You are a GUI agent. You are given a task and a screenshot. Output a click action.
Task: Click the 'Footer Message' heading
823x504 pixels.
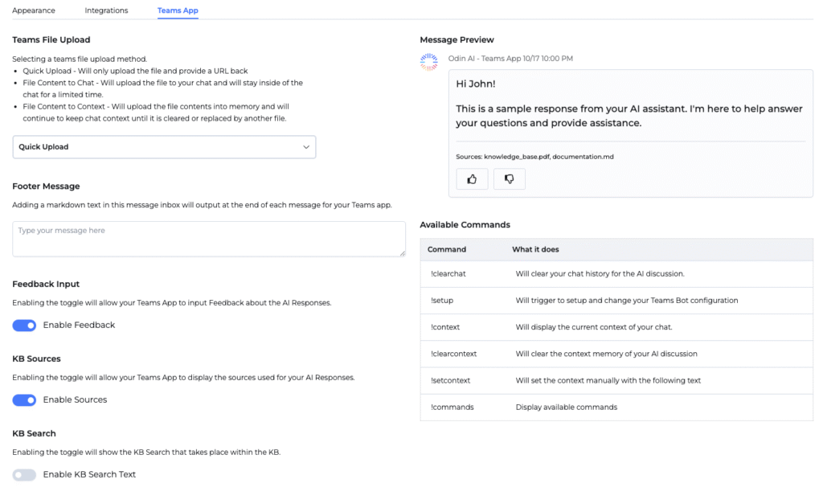pyautogui.click(x=46, y=186)
